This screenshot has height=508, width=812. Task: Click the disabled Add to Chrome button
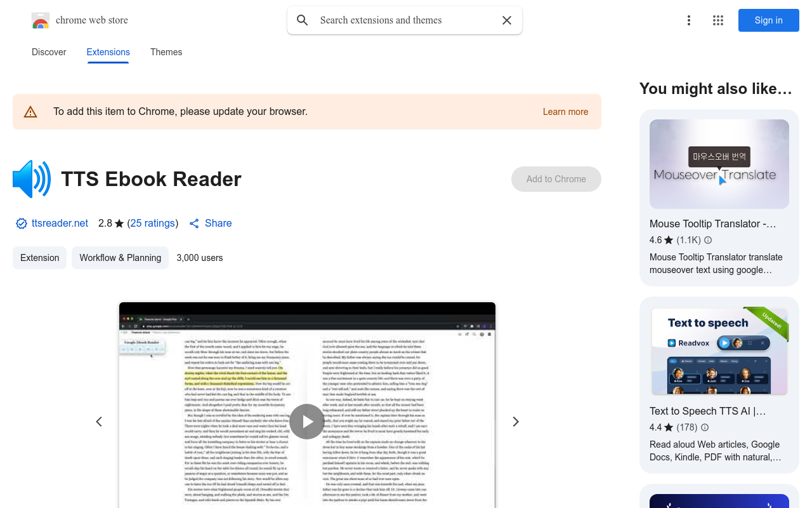[x=556, y=179]
